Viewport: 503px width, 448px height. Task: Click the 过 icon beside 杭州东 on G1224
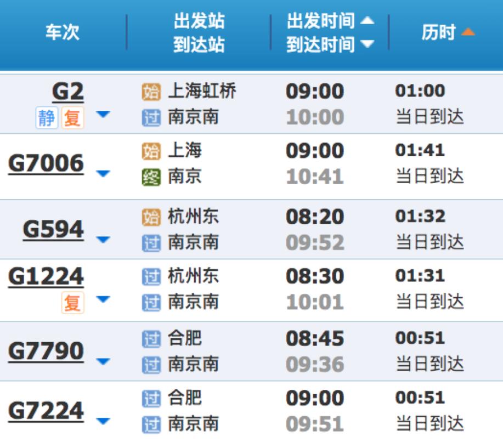(151, 277)
